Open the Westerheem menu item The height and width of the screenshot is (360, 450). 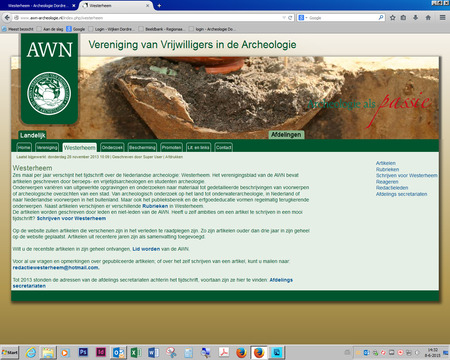point(80,147)
